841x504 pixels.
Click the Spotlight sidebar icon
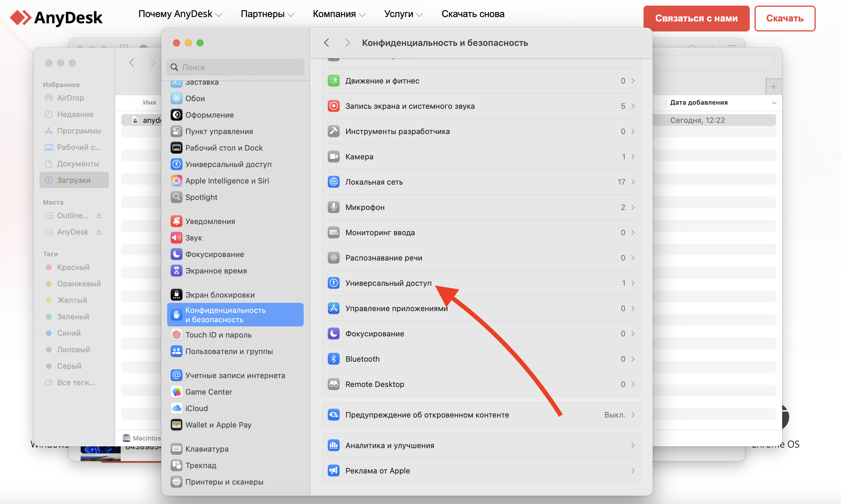[x=176, y=197]
